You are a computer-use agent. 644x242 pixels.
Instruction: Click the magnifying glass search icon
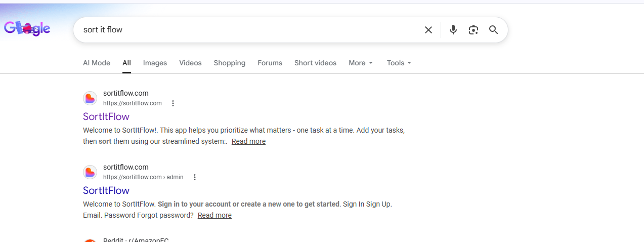pyautogui.click(x=493, y=30)
